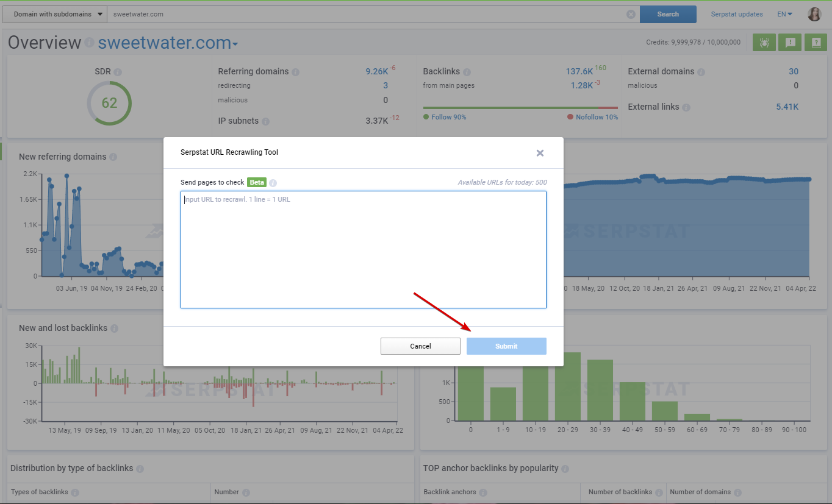Click the green feedback exclamation icon
The image size is (832, 504).
pyautogui.click(x=790, y=43)
